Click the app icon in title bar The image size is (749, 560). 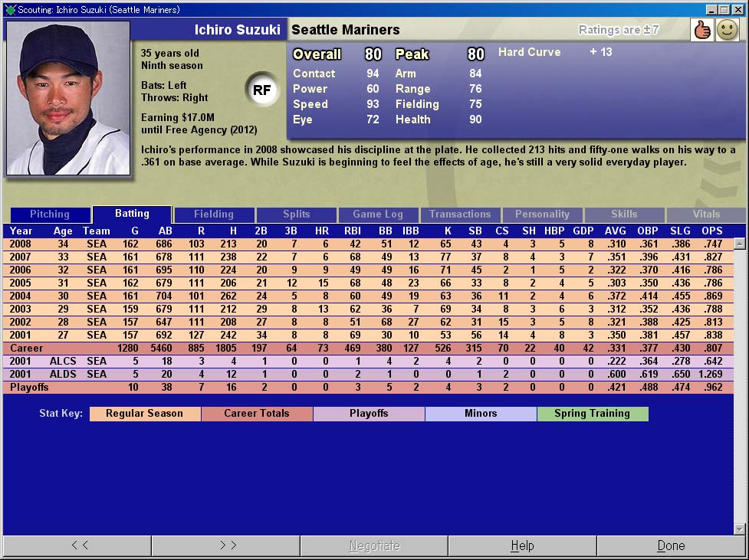pyautogui.click(x=10, y=9)
